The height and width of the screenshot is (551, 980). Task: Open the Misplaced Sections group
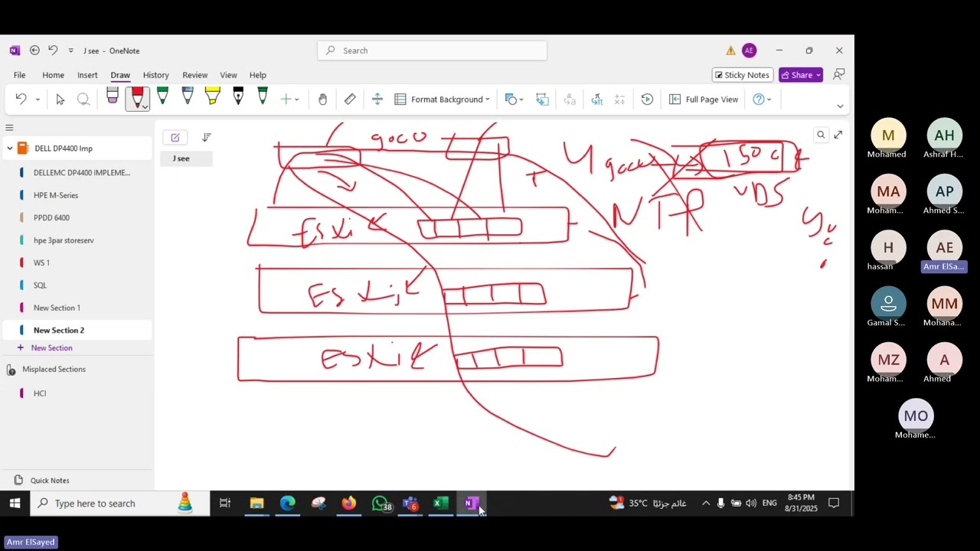point(54,370)
